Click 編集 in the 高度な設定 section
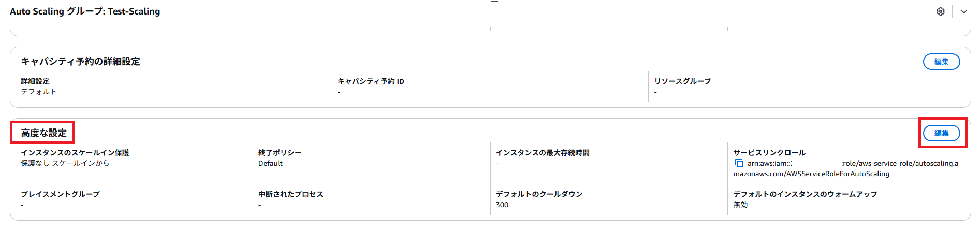The image size is (980, 229). 941,133
